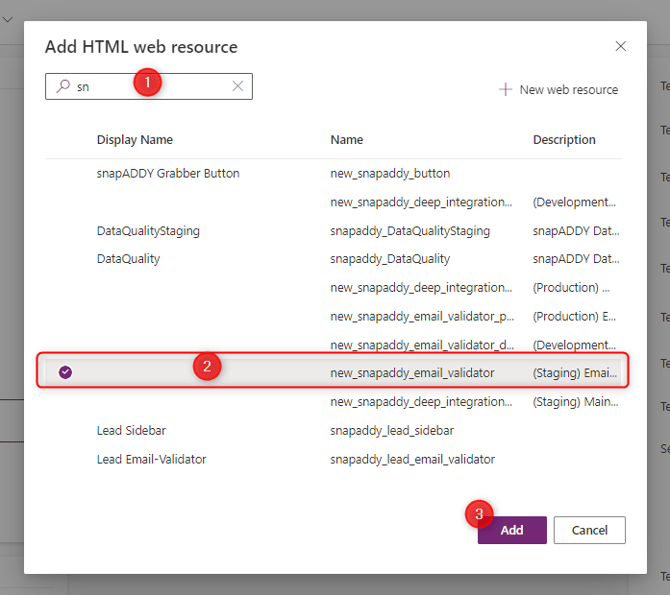670x595 pixels.
Task: Sort by the Description column header
Action: point(564,140)
